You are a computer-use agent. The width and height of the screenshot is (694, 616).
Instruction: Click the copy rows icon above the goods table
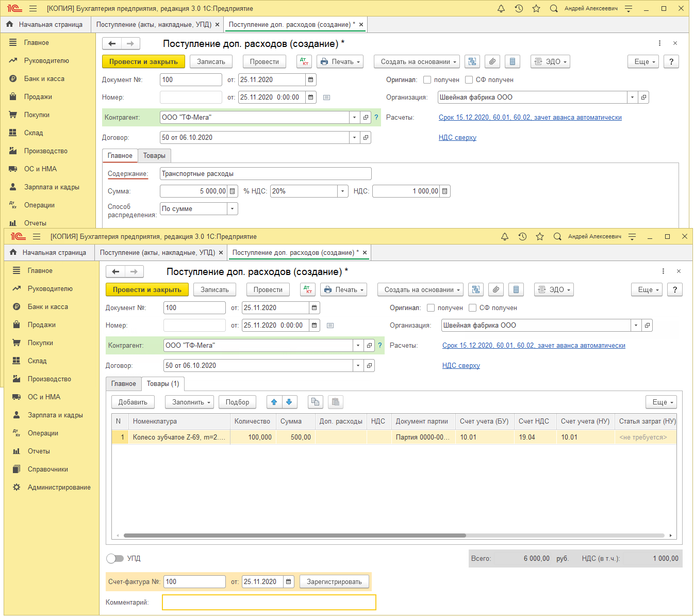click(x=315, y=402)
